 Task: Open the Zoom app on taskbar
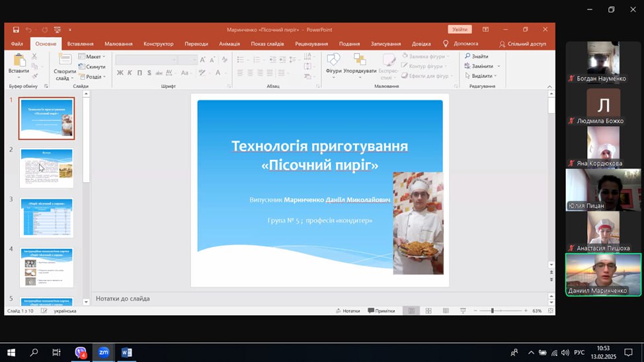(103, 353)
